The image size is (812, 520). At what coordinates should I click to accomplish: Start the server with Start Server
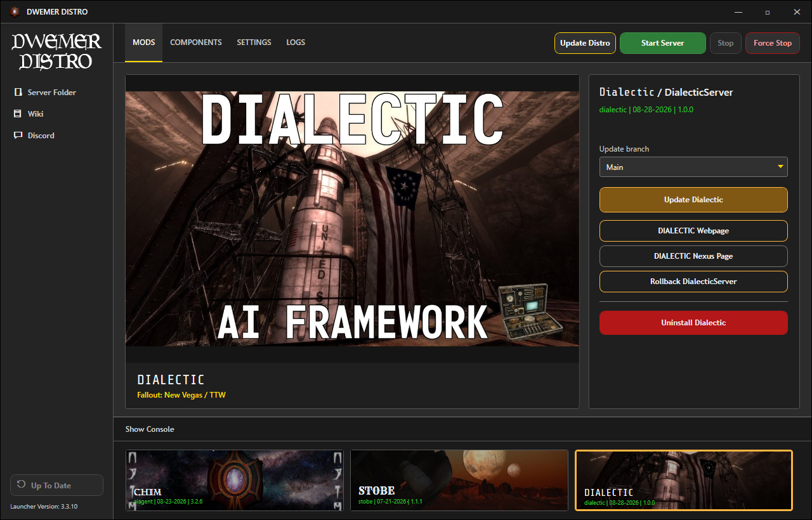tap(662, 43)
